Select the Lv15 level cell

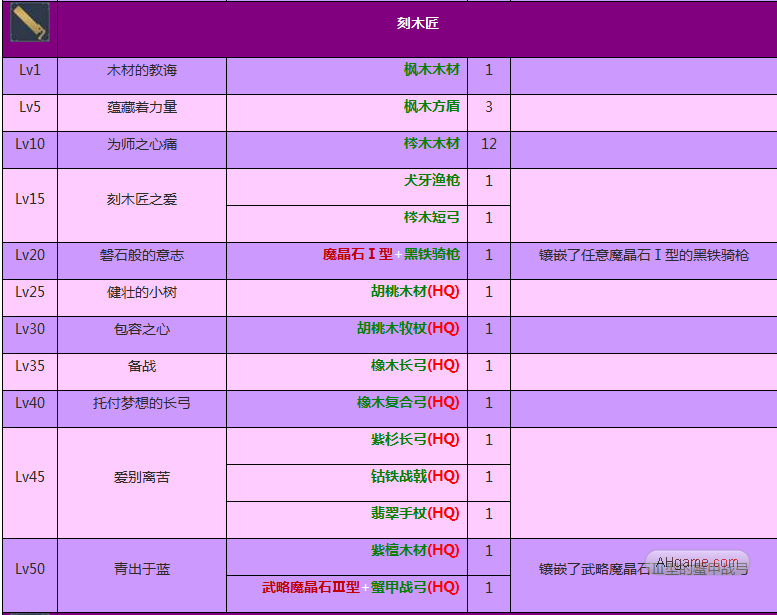[x=30, y=205]
